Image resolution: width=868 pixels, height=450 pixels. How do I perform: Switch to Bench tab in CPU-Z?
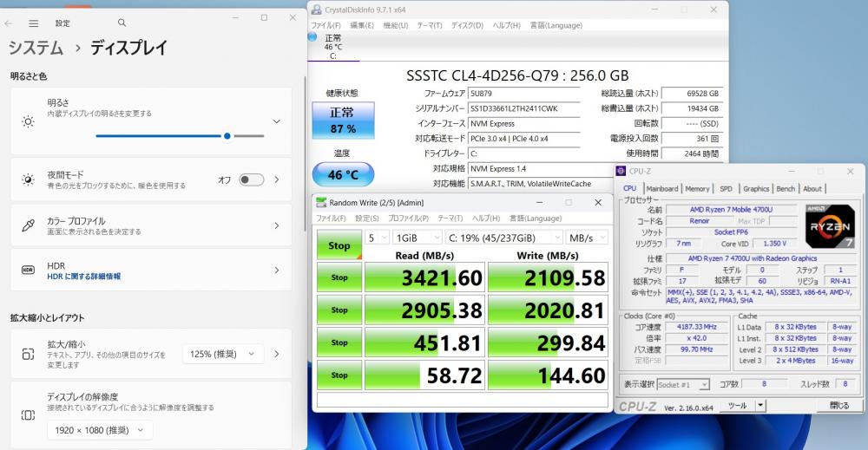coord(786,188)
